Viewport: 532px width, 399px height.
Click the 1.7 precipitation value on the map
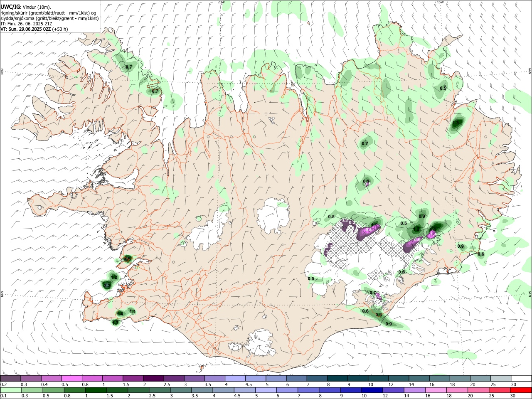click(x=115, y=323)
